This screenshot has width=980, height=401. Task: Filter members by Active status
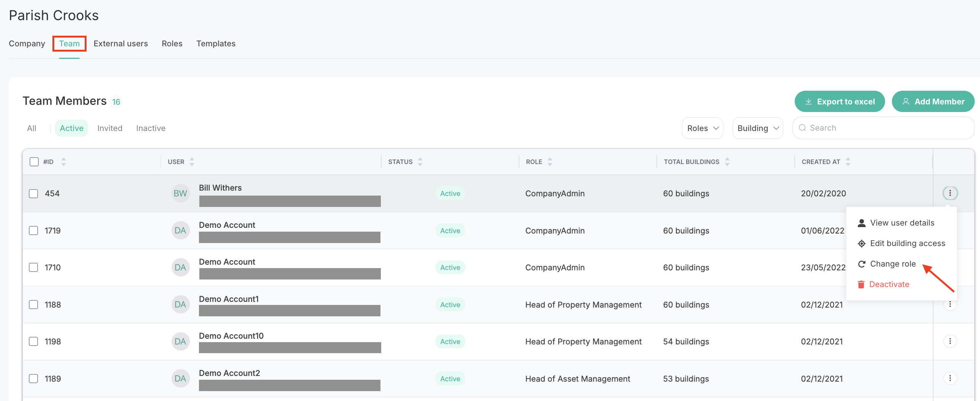[71, 128]
